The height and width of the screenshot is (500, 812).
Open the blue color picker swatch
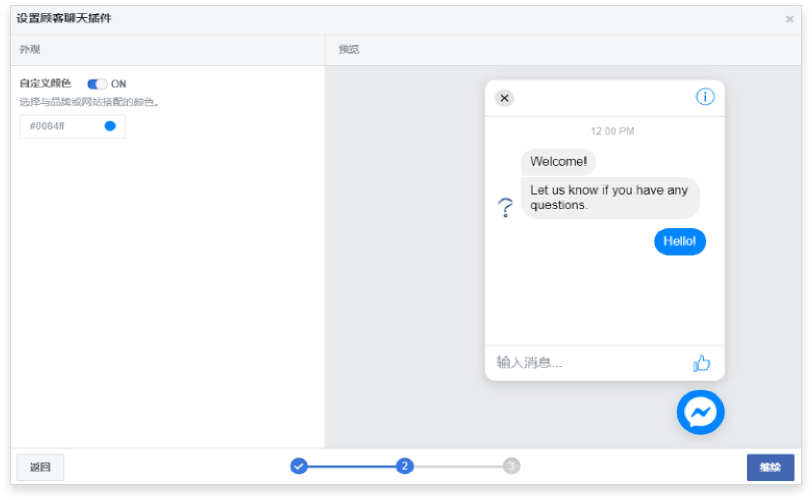pyautogui.click(x=110, y=126)
